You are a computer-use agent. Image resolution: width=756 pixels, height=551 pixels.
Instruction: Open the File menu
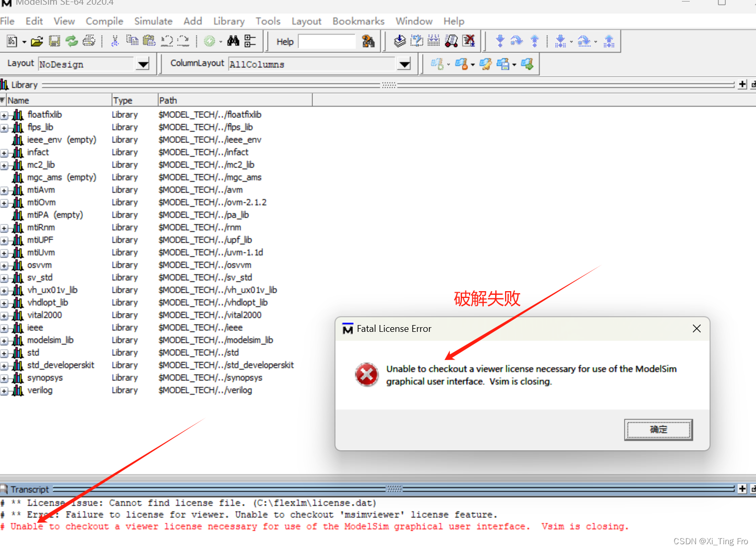[7, 21]
